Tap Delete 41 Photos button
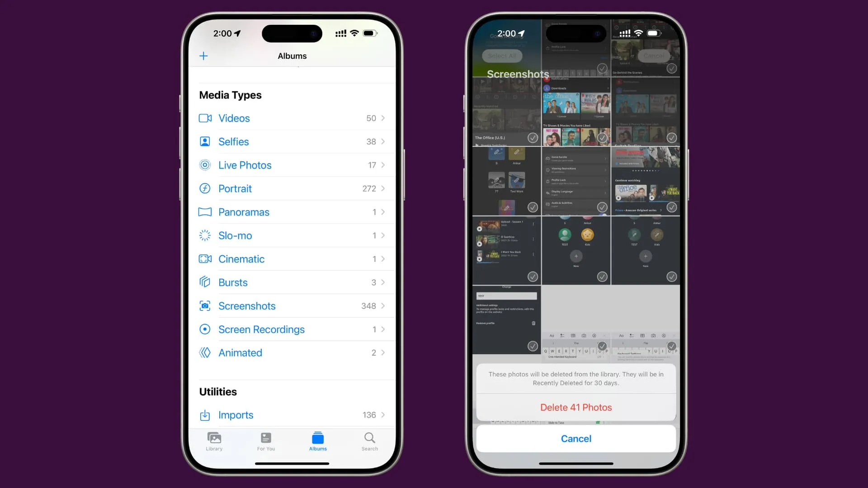 (576, 407)
